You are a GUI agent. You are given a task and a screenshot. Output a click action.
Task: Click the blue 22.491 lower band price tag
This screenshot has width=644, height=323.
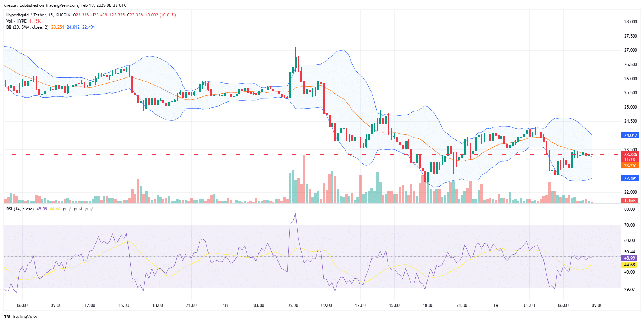[630, 179]
